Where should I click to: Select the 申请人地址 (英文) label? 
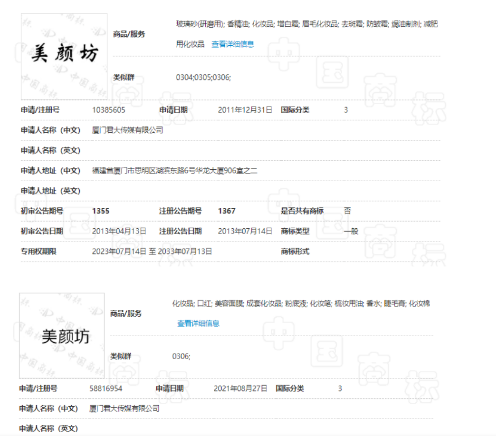click(51, 191)
